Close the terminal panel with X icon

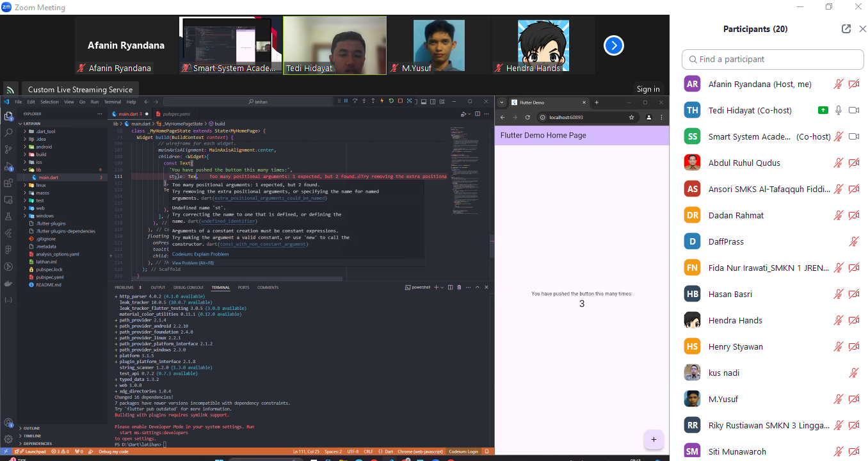click(486, 287)
